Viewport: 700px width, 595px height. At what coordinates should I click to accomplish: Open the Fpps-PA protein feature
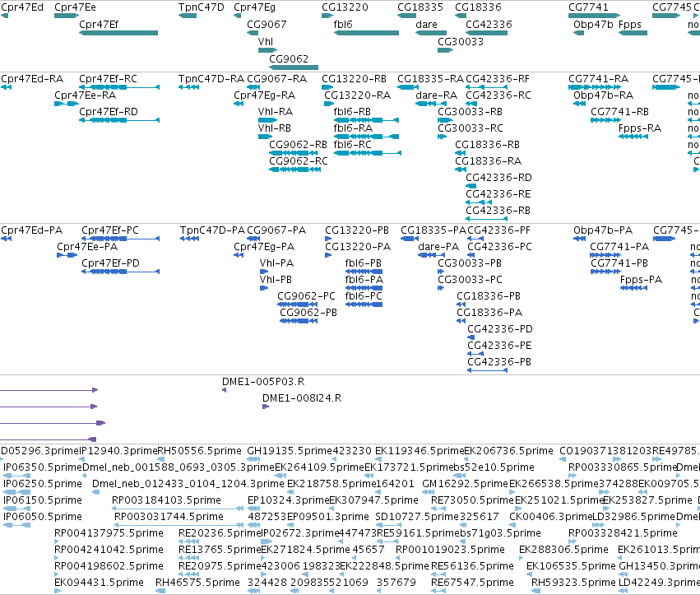[x=634, y=288]
